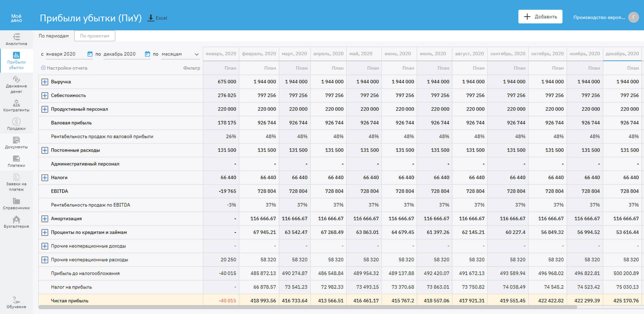Click the start date calendar icon
The image size is (644, 314).
[90, 54]
